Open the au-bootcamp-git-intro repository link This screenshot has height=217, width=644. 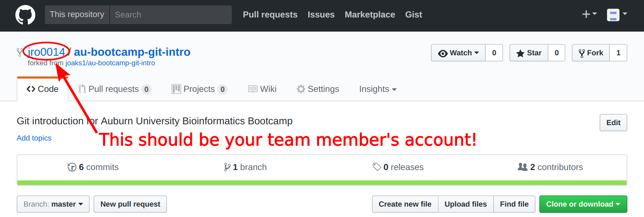(x=132, y=52)
